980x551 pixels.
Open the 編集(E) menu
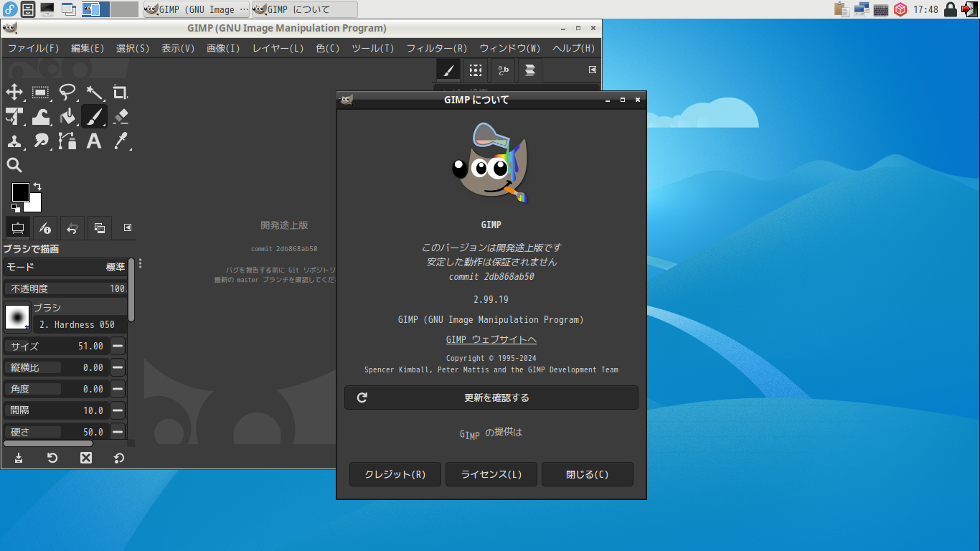(88, 49)
